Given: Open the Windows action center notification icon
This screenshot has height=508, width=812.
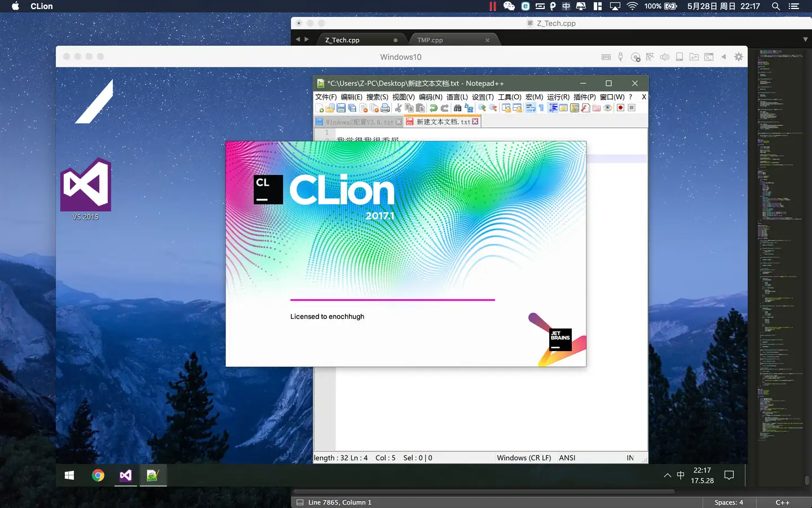Looking at the screenshot, I should tap(729, 475).
